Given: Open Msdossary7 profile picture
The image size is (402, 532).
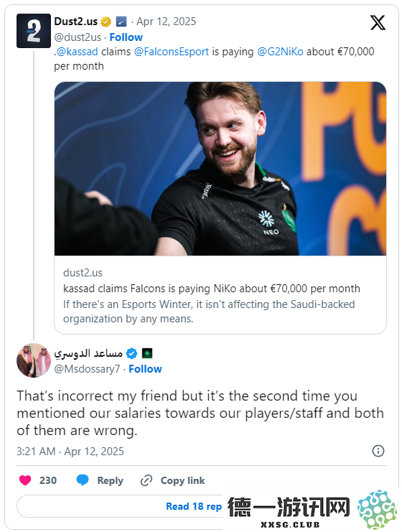Looking at the screenshot, I should (34, 360).
